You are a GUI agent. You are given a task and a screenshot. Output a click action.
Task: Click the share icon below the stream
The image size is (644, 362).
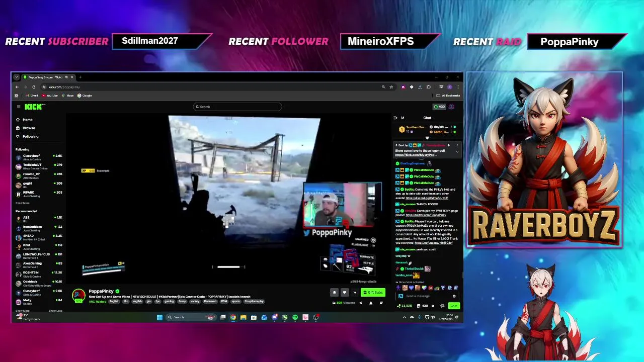click(x=361, y=303)
